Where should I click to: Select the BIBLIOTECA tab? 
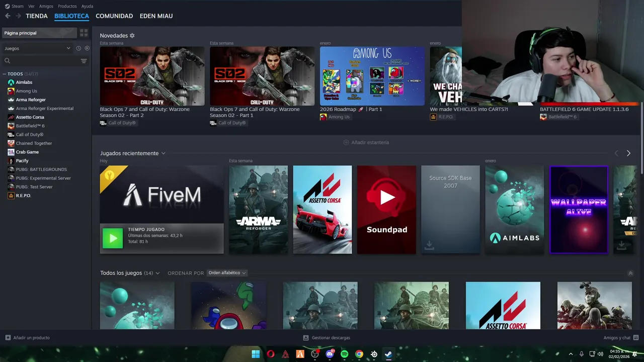(x=71, y=16)
